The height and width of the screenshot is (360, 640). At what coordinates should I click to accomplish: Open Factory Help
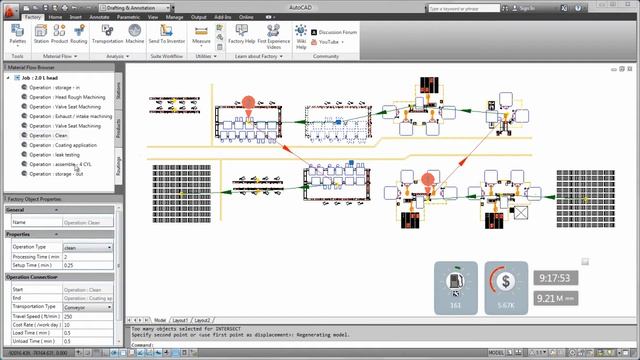click(x=241, y=34)
